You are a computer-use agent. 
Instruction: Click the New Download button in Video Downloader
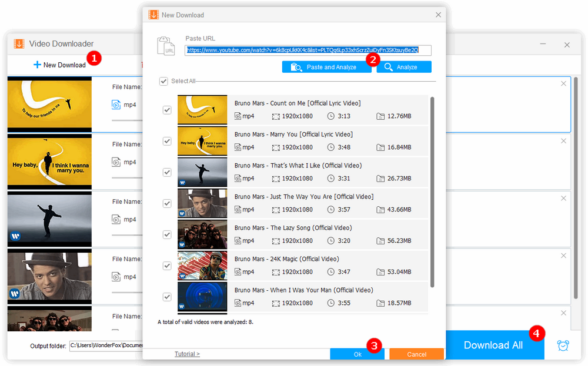tap(59, 65)
